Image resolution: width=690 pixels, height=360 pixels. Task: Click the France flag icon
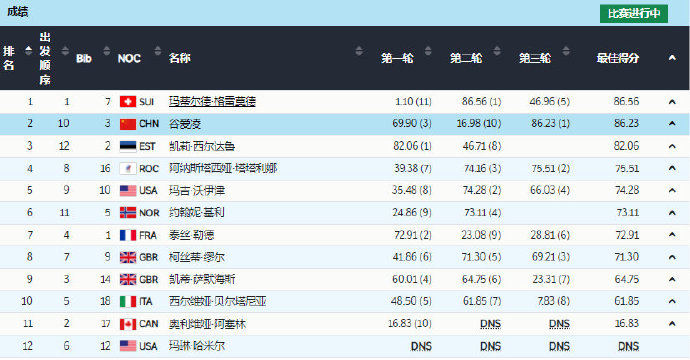(x=128, y=235)
